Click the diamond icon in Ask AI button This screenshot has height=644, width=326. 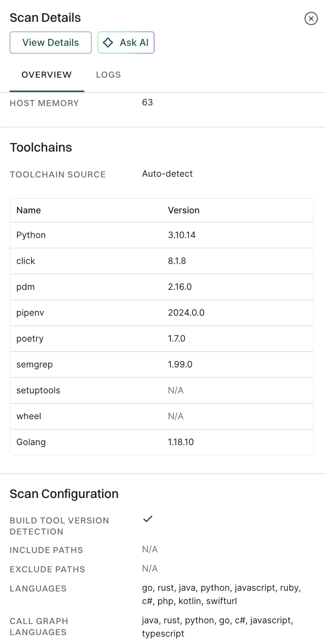coord(108,43)
